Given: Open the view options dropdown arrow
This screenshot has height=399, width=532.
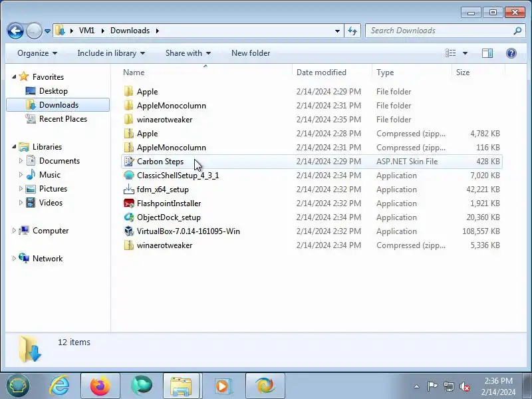Looking at the screenshot, I should [465, 53].
